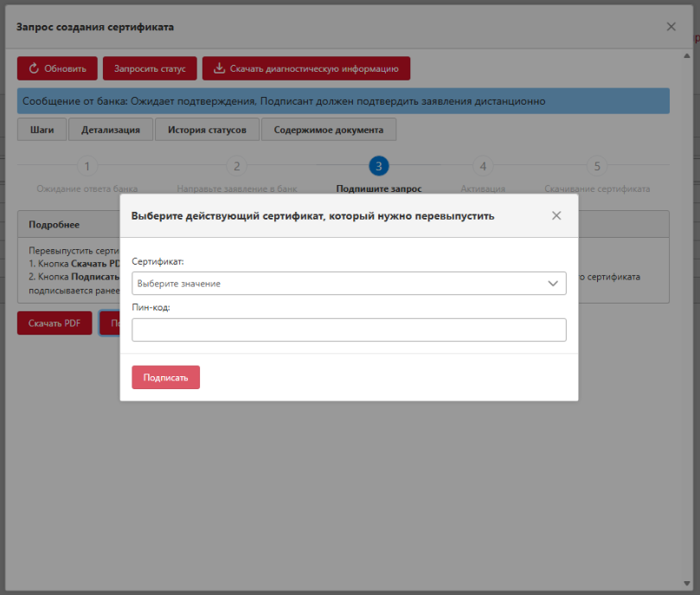Switch to the Содержимое документа tab
Image resolution: width=700 pixels, height=595 pixels.
(328, 130)
